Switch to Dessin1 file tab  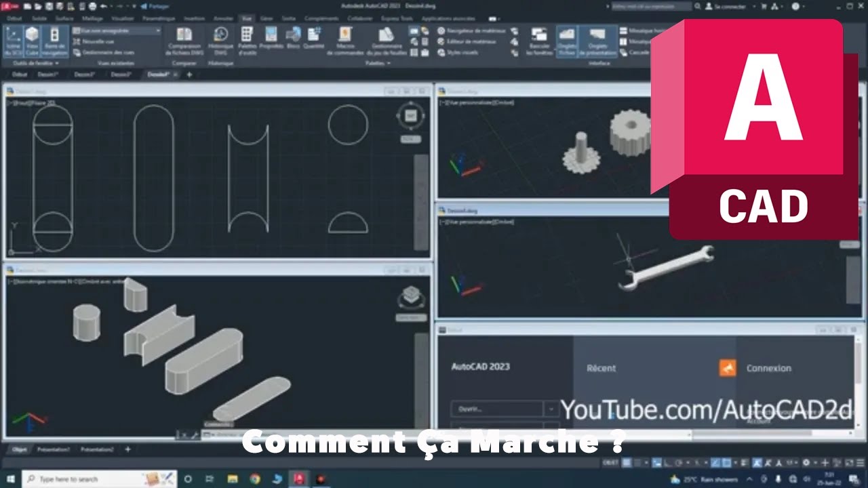point(48,74)
